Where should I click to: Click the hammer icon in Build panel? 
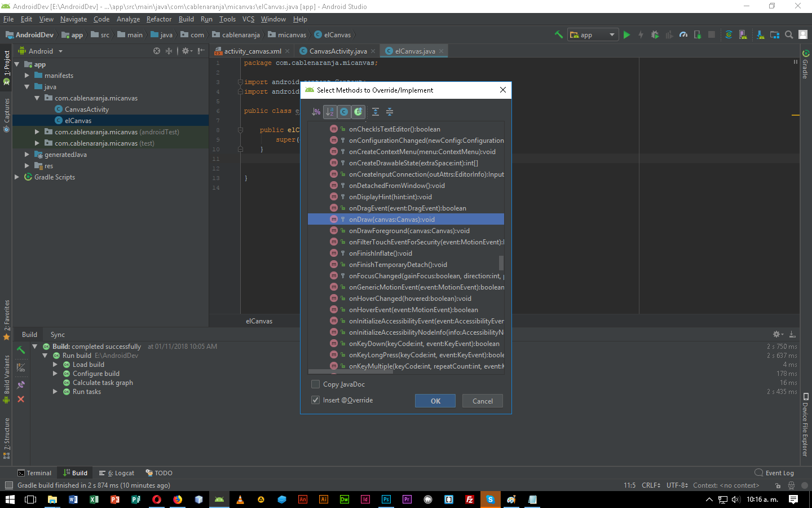(21, 350)
